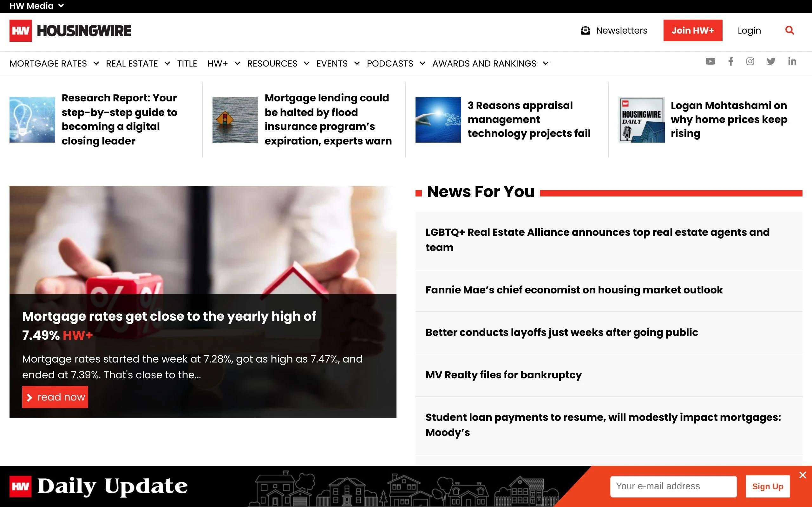This screenshot has width=812, height=507.
Task: Open the flood insurance article thumbnail
Action: 235,120
